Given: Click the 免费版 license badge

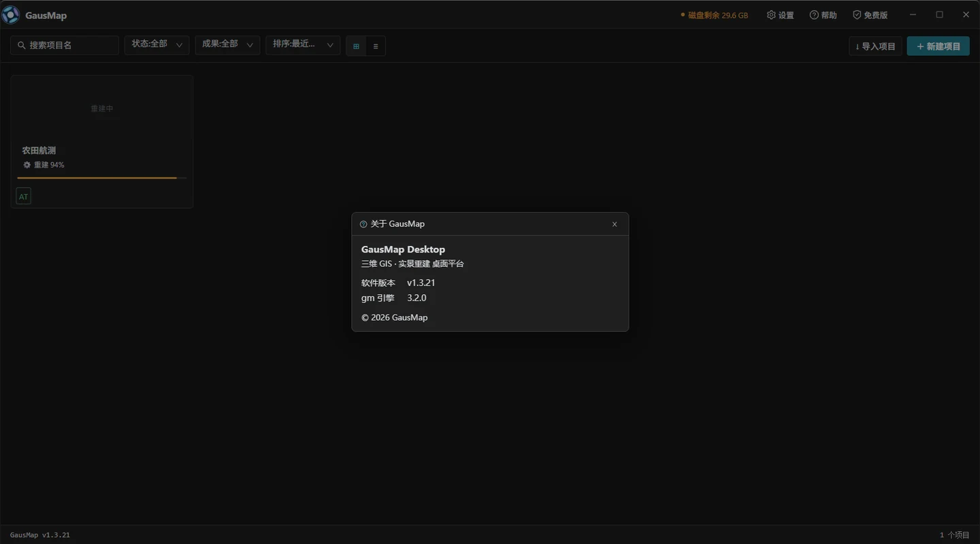Looking at the screenshot, I should coord(870,15).
